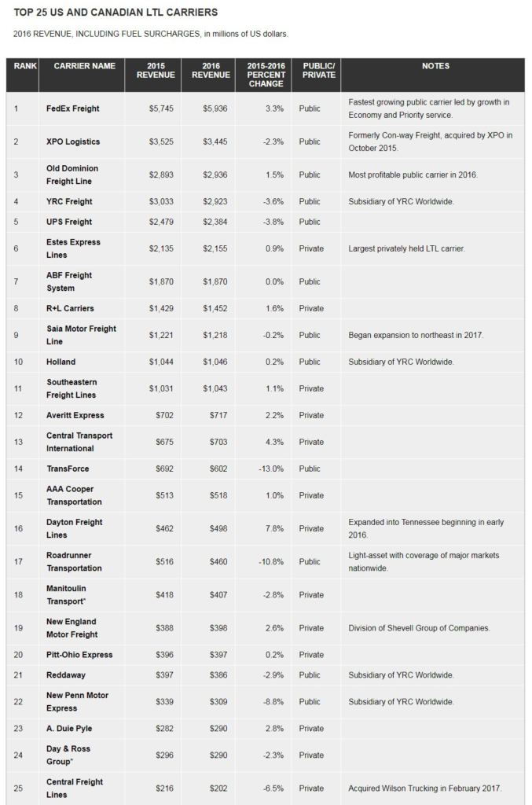Select UPS Freight in the table
Screen dimensions: 532x805
click(69, 222)
